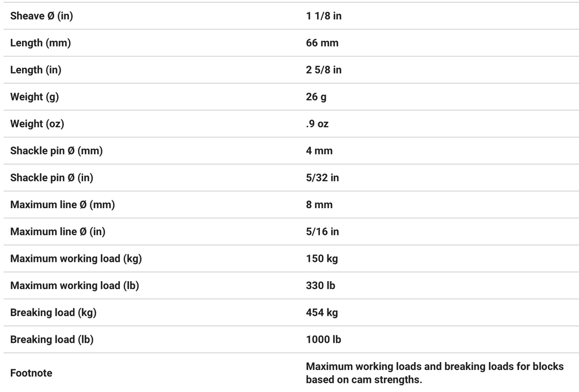Click the "2 5/8 in" length value

coord(323,70)
